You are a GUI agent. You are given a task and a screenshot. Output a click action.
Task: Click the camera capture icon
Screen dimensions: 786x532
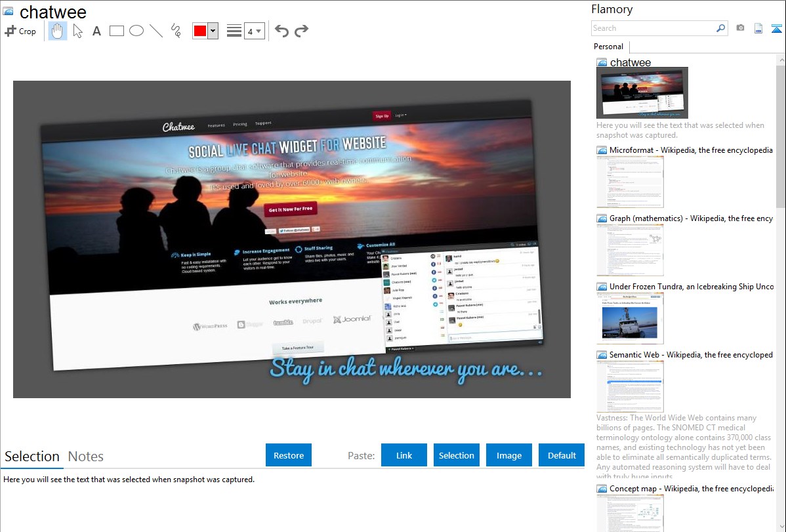(x=740, y=28)
